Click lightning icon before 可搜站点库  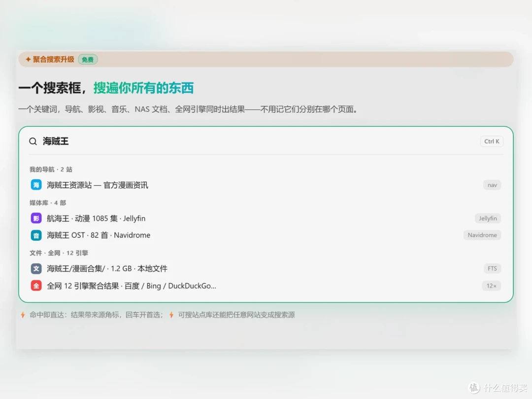pyautogui.click(x=171, y=315)
